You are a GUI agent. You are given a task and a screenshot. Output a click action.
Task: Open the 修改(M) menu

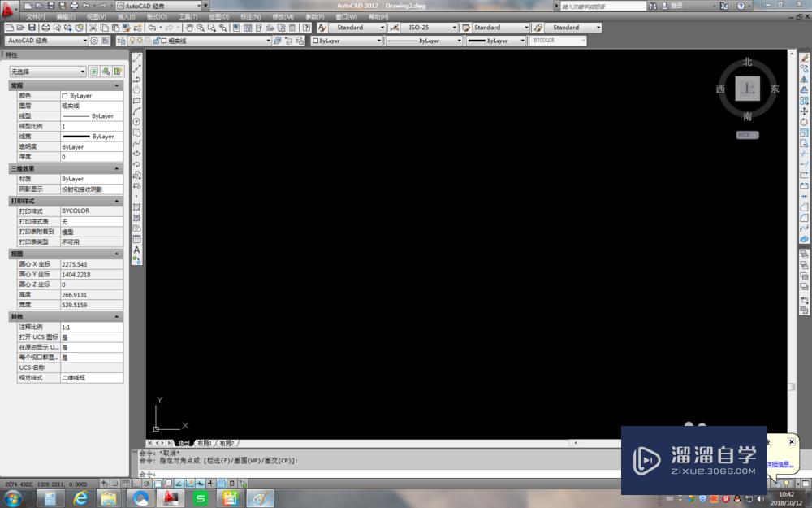pyautogui.click(x=283, y=16)
